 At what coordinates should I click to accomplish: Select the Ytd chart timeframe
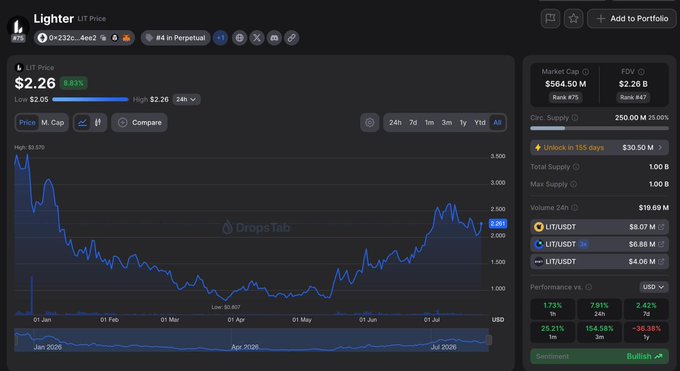point(480,123)
